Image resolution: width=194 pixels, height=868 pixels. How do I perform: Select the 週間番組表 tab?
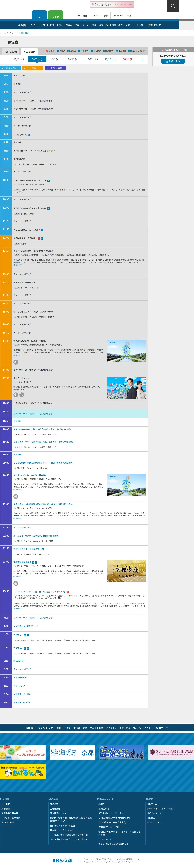[11, 52]
